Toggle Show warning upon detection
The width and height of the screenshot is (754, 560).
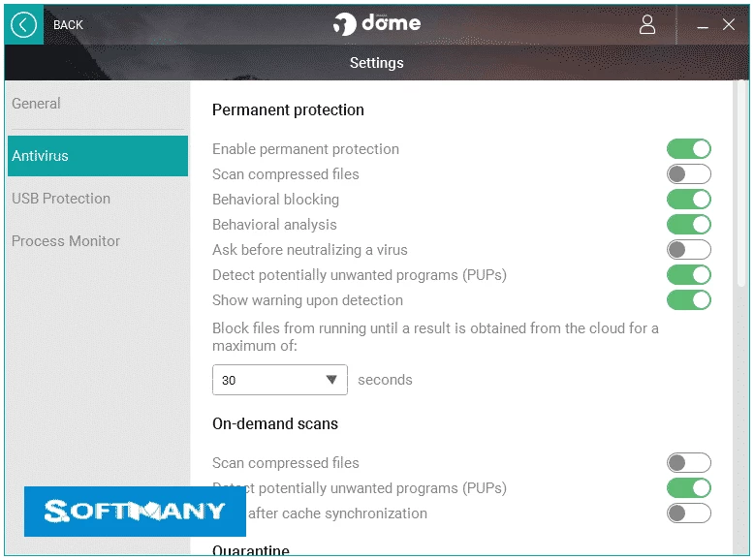[x=688, y=300]
